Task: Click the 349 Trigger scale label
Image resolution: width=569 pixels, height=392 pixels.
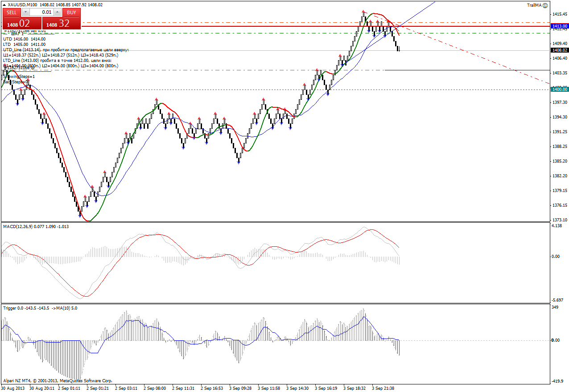Action: click(556, 308)
